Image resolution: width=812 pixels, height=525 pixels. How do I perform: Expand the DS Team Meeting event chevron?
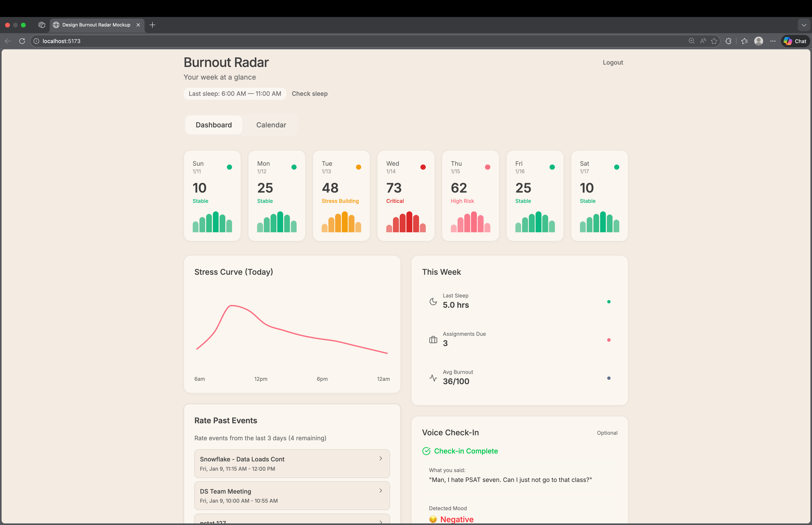coord(381,491)
